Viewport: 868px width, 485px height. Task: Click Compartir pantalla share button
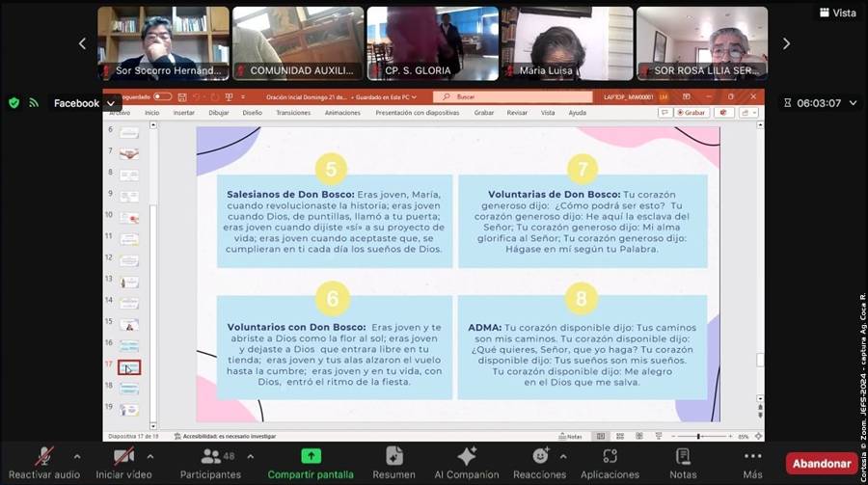(311, 463)
